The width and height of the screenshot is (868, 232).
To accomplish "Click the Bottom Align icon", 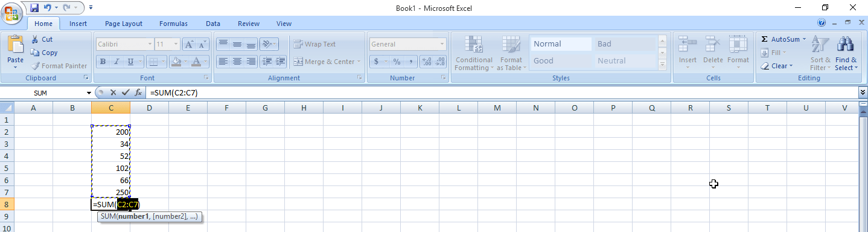I will pyautogui.click(x=251, y=44).
